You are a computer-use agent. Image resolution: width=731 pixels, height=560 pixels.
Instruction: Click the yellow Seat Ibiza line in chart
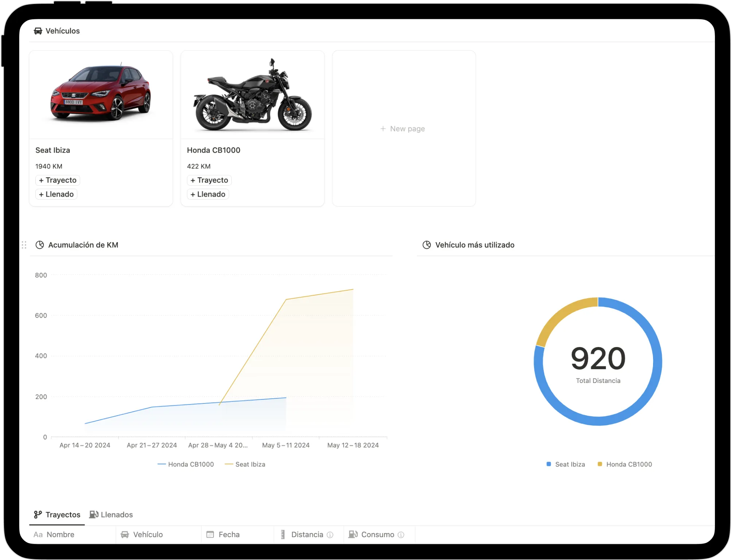[x=253, y=352]
